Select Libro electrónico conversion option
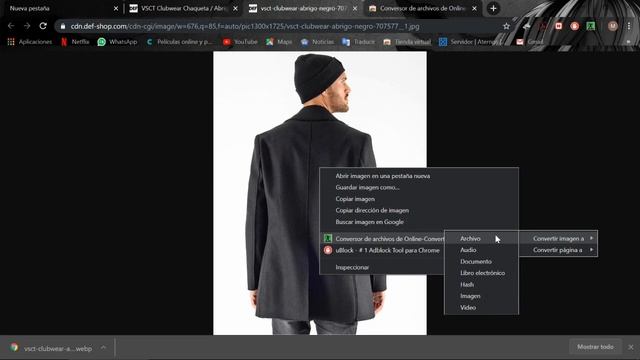The height and width of the screenshot is (360, 640). pos(482,273)
